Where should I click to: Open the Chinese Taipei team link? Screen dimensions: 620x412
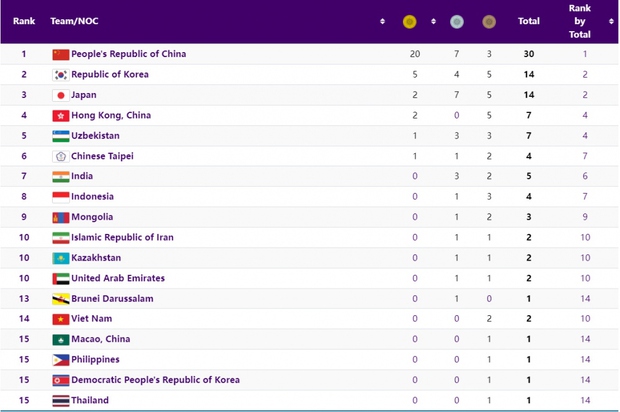tap(102, 156)
